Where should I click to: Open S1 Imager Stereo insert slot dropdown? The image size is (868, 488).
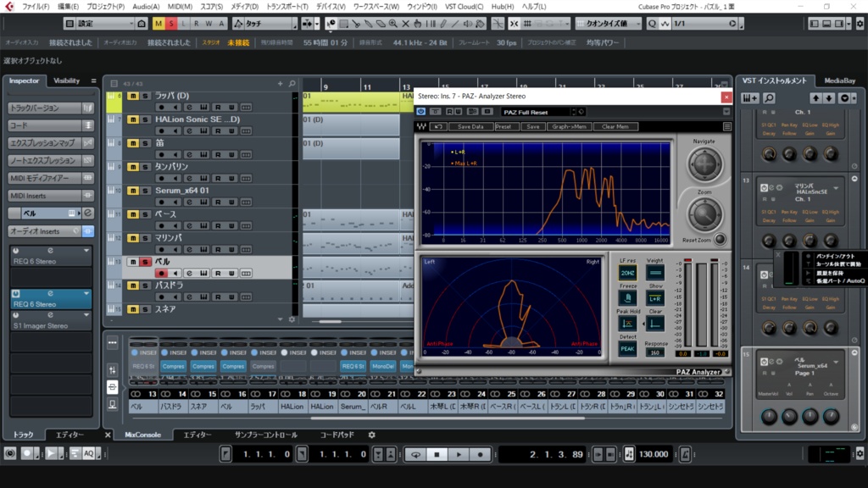86,315
